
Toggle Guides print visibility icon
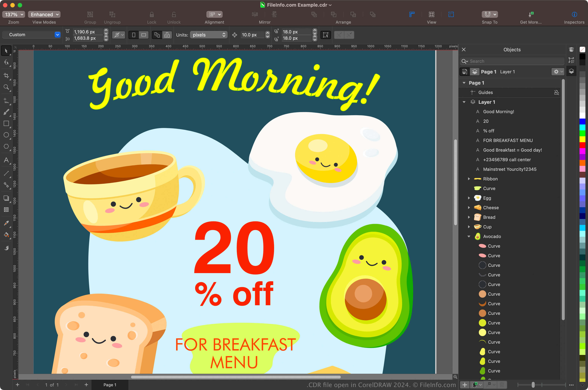click(x=556, y=93)
